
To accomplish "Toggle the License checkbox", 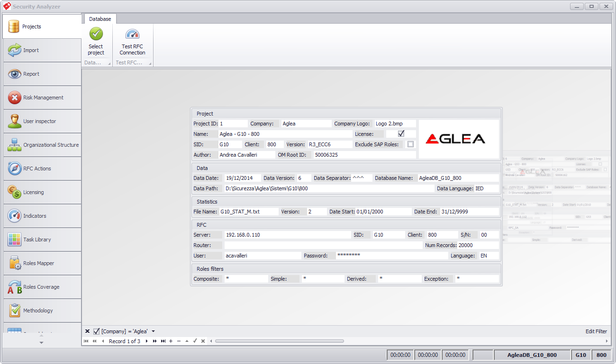I will click(401, 134).
